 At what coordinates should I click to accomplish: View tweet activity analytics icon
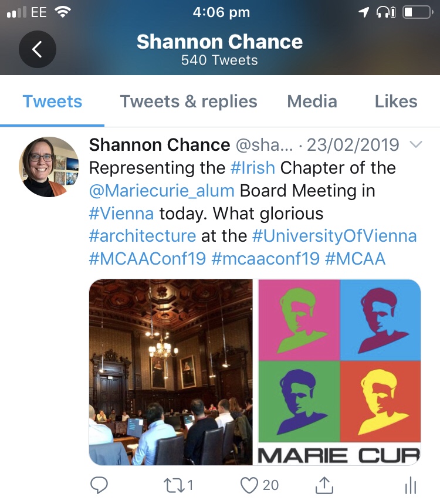tap(411, 485)
